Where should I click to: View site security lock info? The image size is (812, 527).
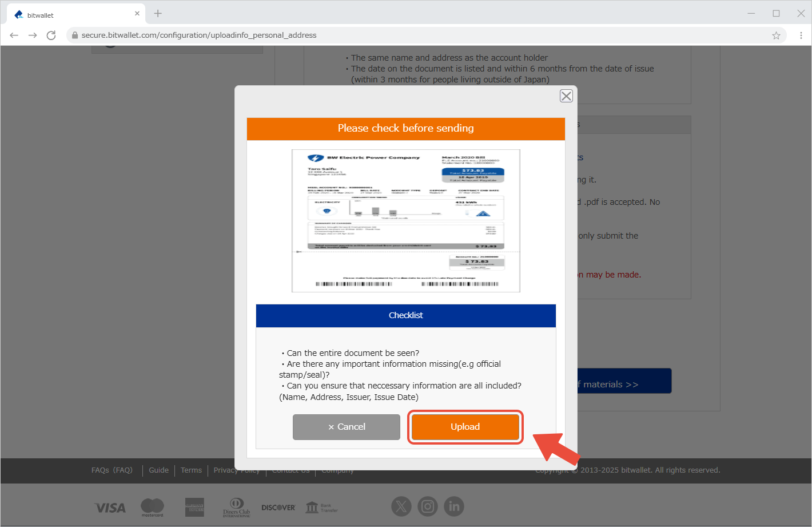pos(74,35)
